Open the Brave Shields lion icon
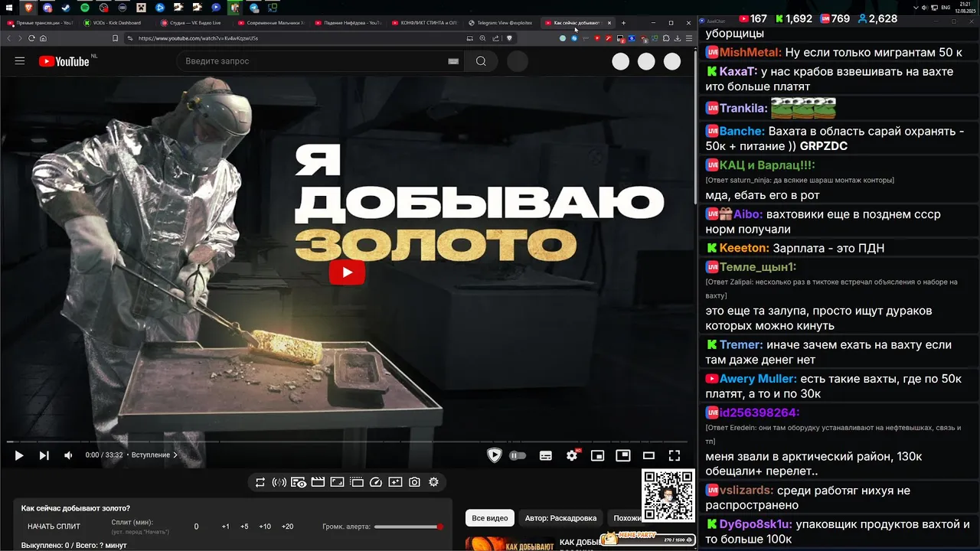The height and width of the screenshot is (551, 980). (508, 38)
